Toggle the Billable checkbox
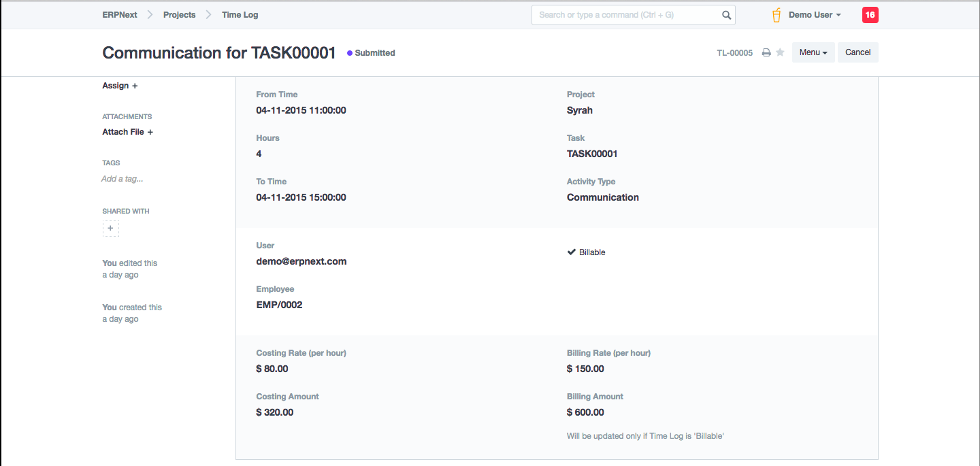Viewport: 980px width, 466px height. pyautogui.click(x=572, y=252)
